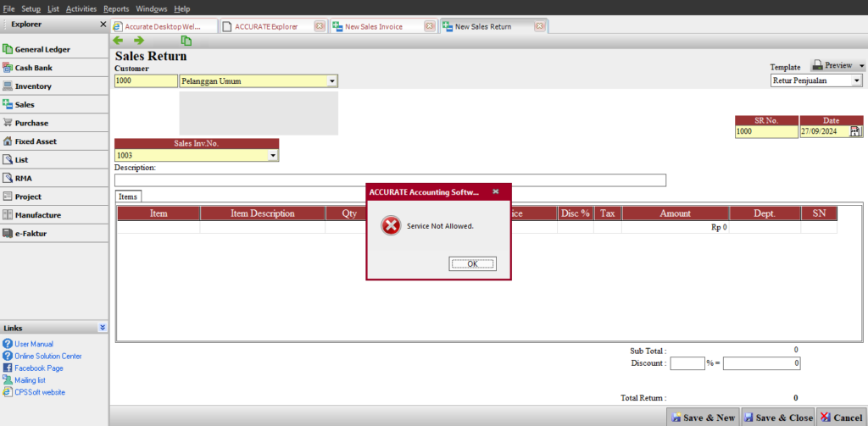The width and height of the screenshot is (868, 426).
Task: Click the Amount column header
Action: pyautogui.click(x=676, y=213)
